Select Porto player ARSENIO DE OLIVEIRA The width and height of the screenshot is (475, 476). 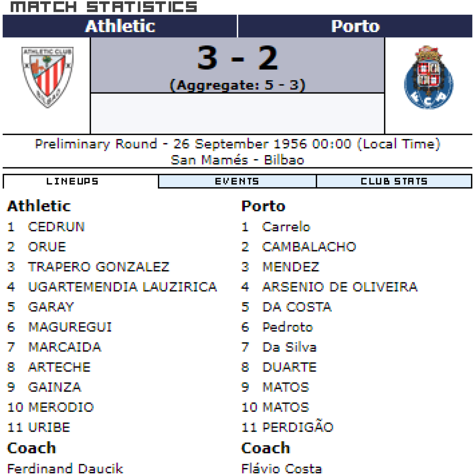click(x=340, y=287)
